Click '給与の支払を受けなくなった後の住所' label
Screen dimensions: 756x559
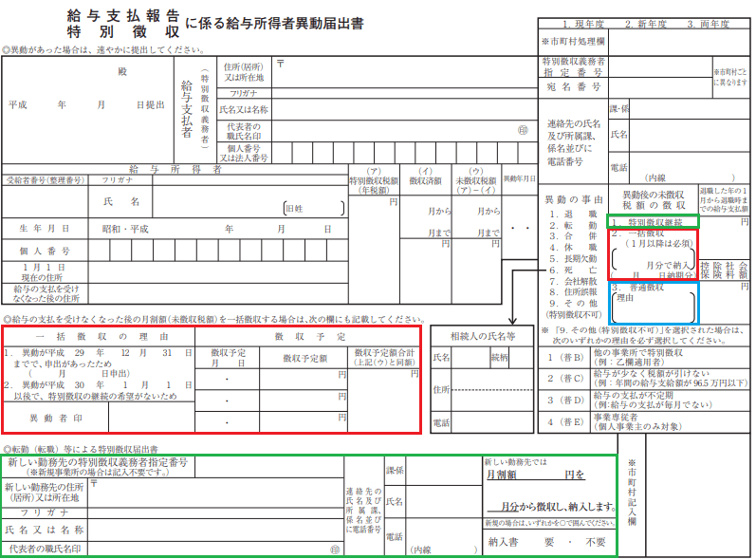click(46, 293)
